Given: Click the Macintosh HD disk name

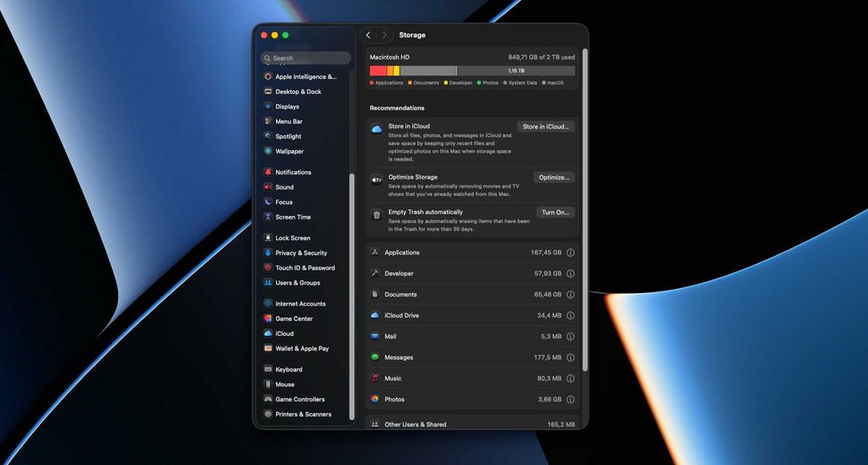Looking at the screenshot, I should point(390,57).
